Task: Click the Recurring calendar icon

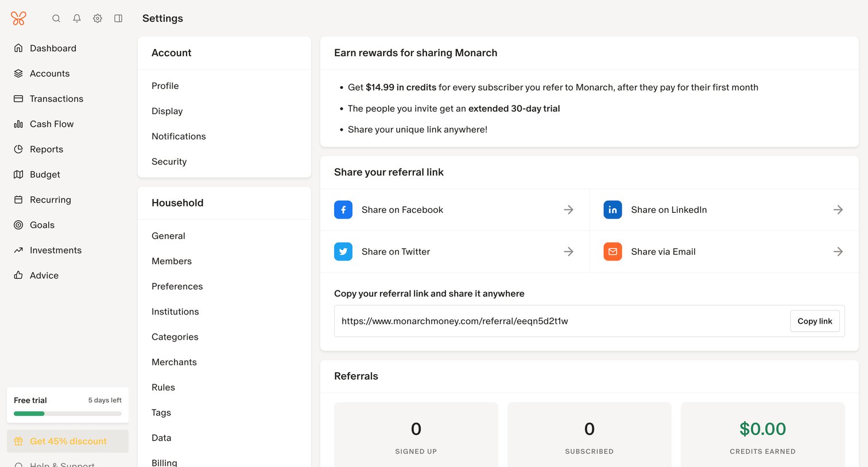Action: click(18, 200)
